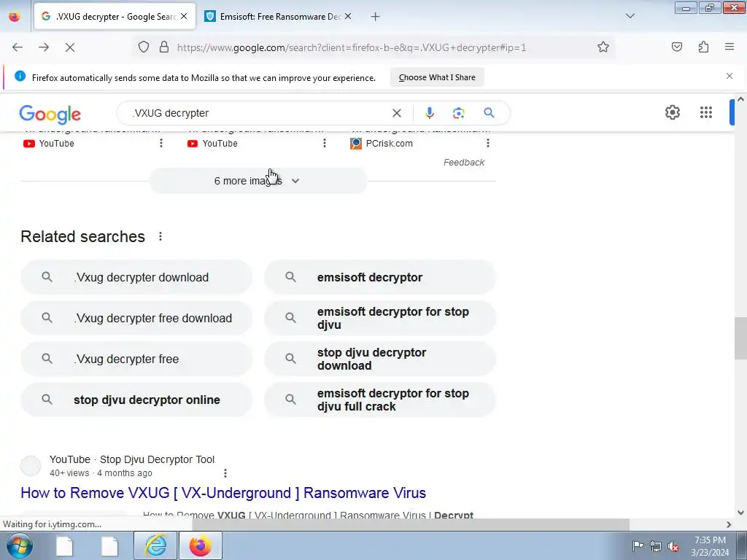Open Action Center flag tray icon
Image resolution: width=747 pixels, height=560 pixels.
coord(638,545)
